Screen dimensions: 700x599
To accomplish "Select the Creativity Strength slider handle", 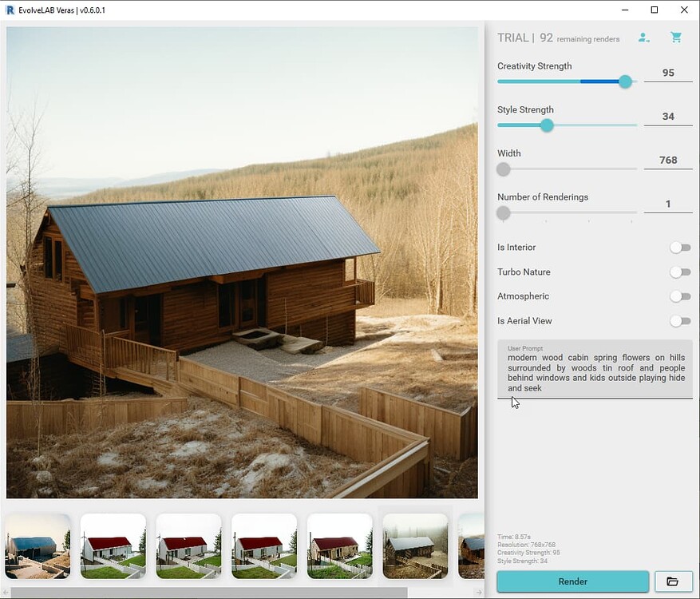I will [x=625, y=81].
